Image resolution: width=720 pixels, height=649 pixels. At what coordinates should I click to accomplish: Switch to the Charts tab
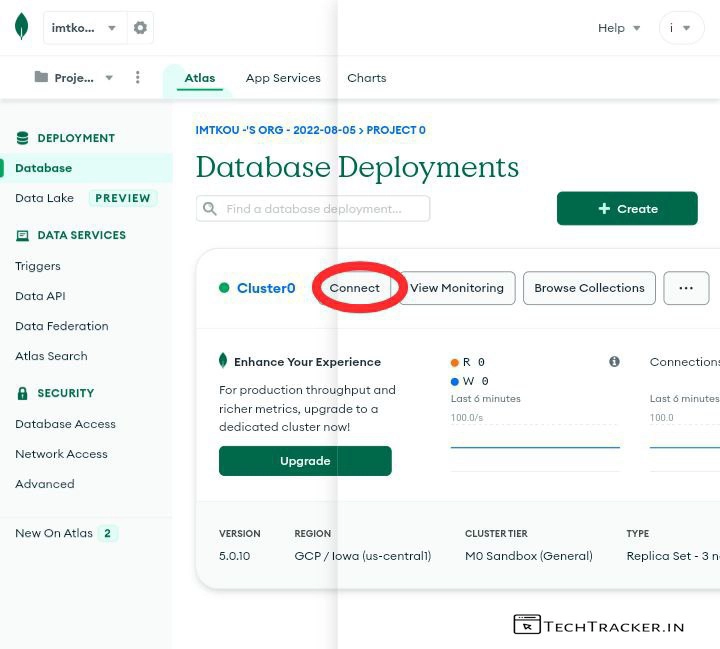[x=366, y=78]
